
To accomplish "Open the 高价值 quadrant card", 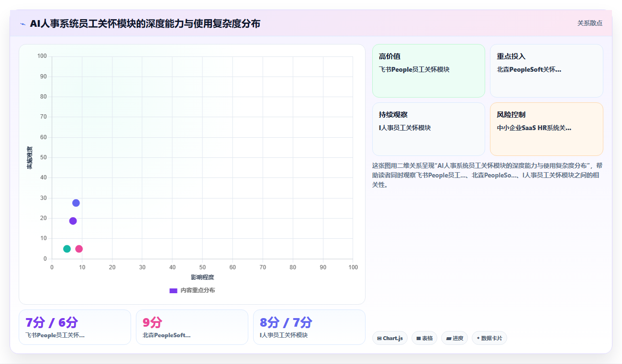I will pos(429,71).
